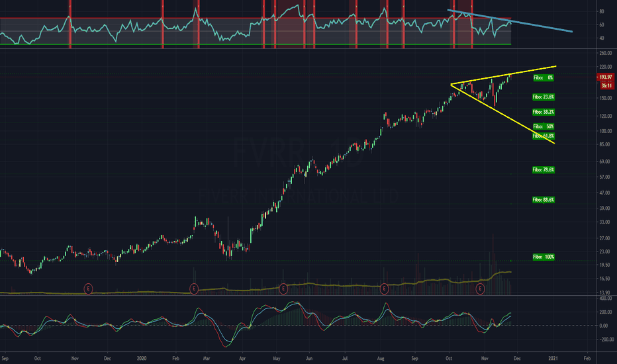The width and height of the screenshot is (617, 364).
Task: Click the 27.00 price axis label
Action: (606, 238)
